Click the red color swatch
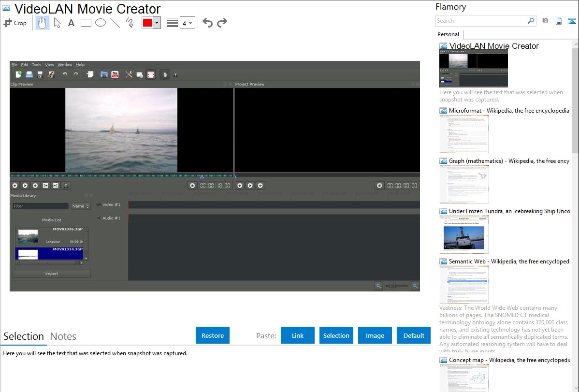 tap(147, 23)
